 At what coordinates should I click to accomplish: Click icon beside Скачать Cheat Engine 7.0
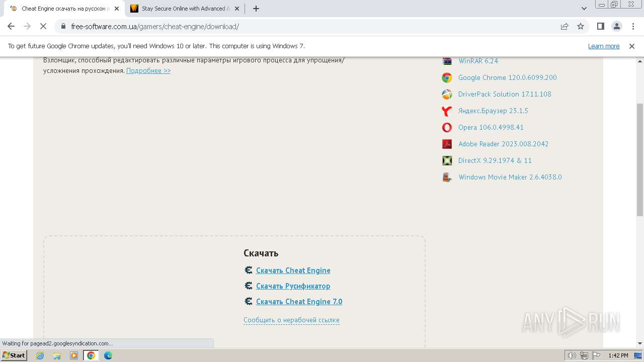(x=248, y=301)
